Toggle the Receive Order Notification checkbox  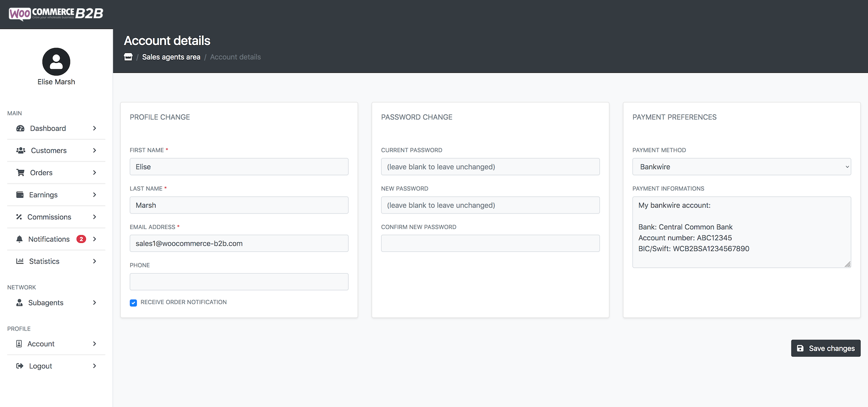tap(133, 303)
